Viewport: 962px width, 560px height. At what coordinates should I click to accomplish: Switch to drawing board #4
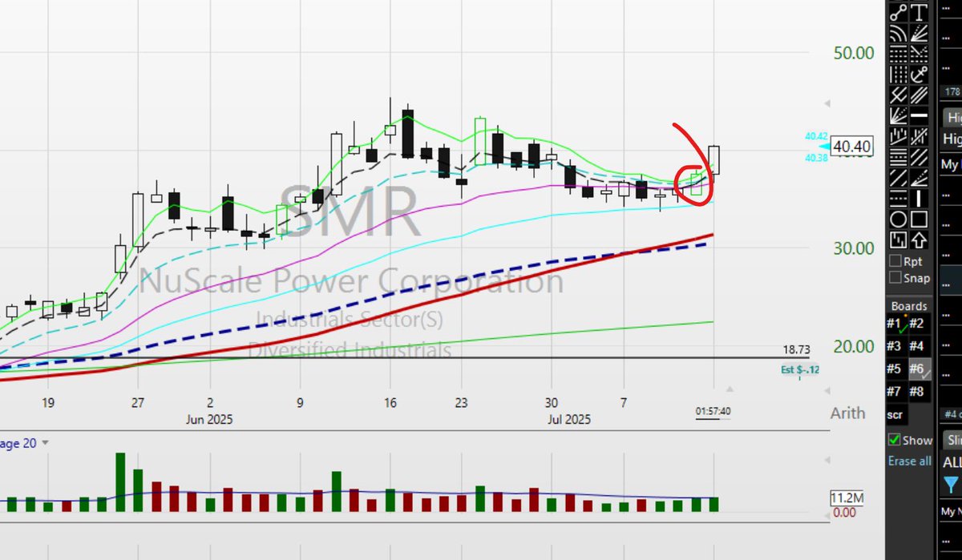coord(918,346)
